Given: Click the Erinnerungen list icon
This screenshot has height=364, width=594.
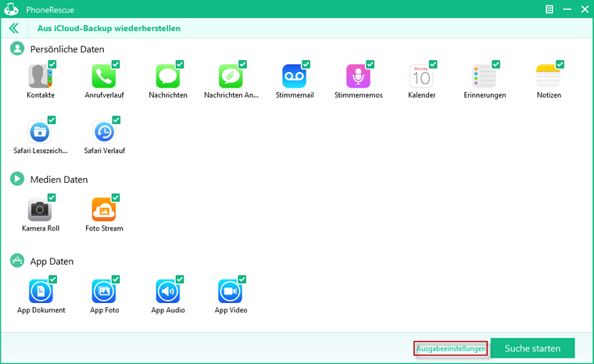Looking at the screenshot, I should (x=484, y=76).
